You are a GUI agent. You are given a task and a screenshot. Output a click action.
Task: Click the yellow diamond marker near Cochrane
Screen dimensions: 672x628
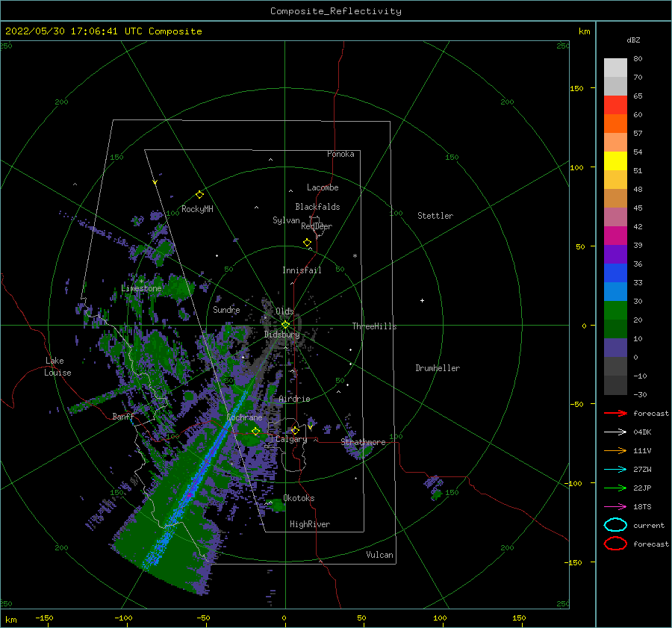tap(256, 432)
